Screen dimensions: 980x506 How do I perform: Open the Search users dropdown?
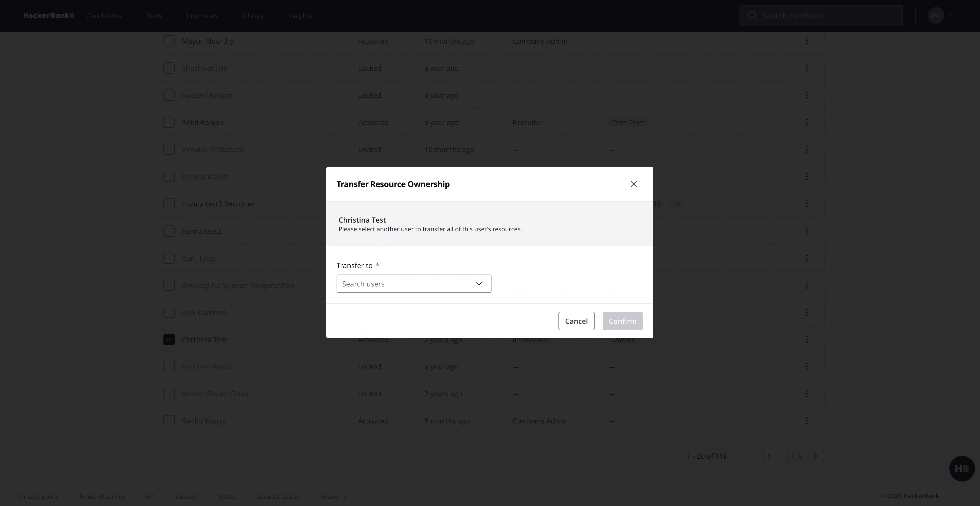tap(414, 284)
